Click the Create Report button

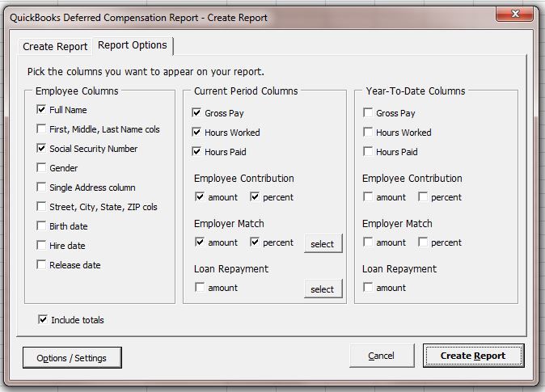click(473, 356)
